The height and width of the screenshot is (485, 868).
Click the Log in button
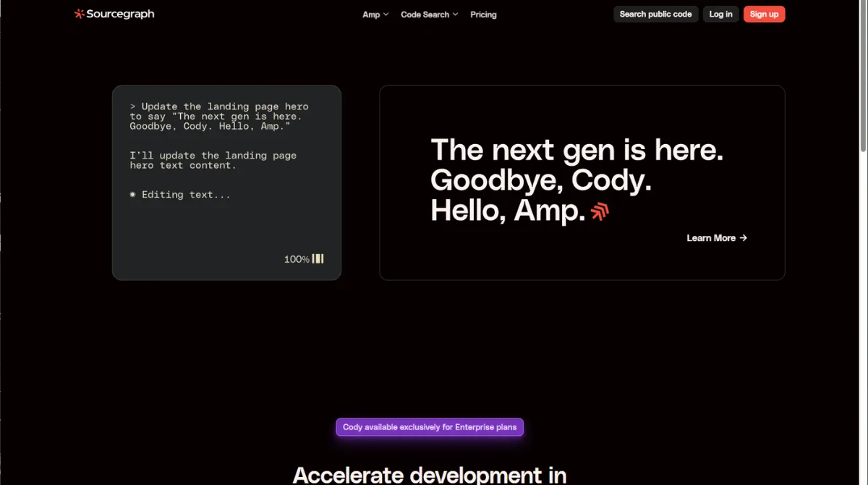click(720, 14)
